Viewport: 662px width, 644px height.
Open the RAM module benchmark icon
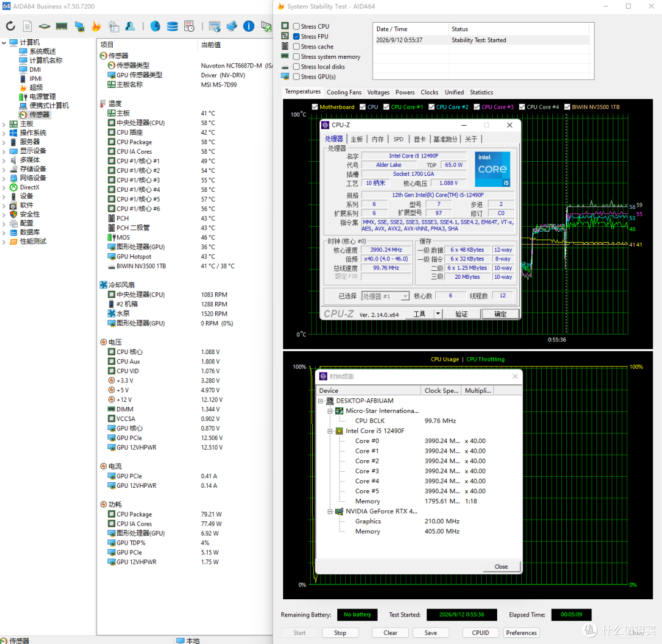click(62, 26)
